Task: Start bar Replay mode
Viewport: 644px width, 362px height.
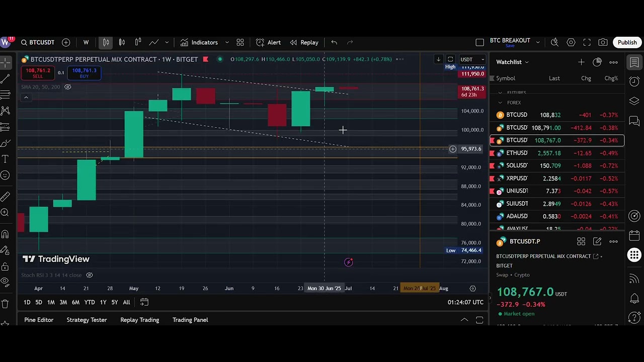Action: (304, 43)
